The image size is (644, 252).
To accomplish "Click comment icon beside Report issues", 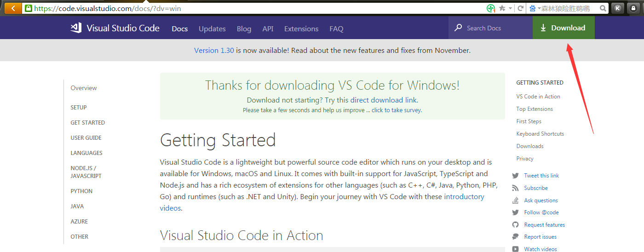I will 515,237.
